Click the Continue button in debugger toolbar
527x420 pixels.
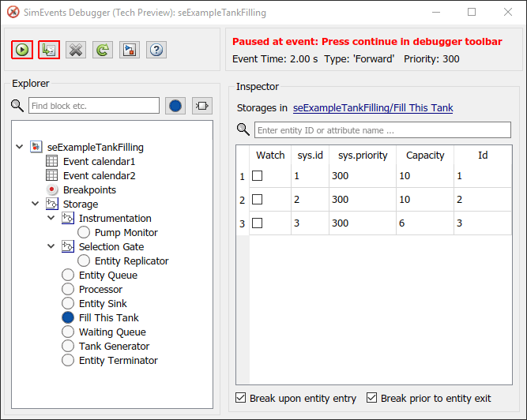[22, 50]
